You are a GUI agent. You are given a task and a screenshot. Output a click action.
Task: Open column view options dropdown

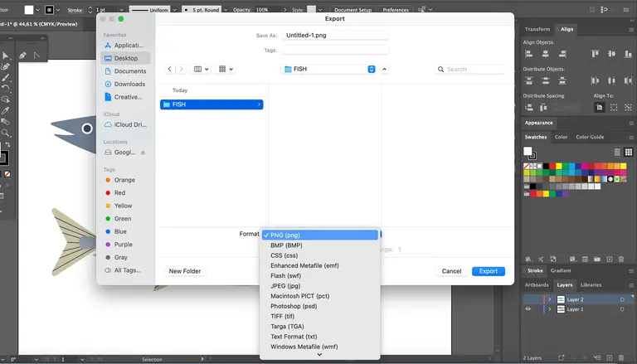201,69
